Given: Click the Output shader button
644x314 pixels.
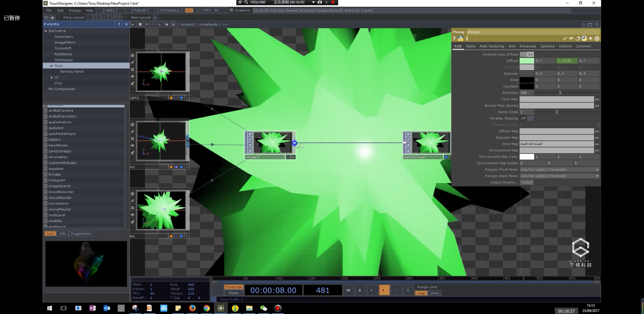Looking at the screenshot, I should coord(527,182).
